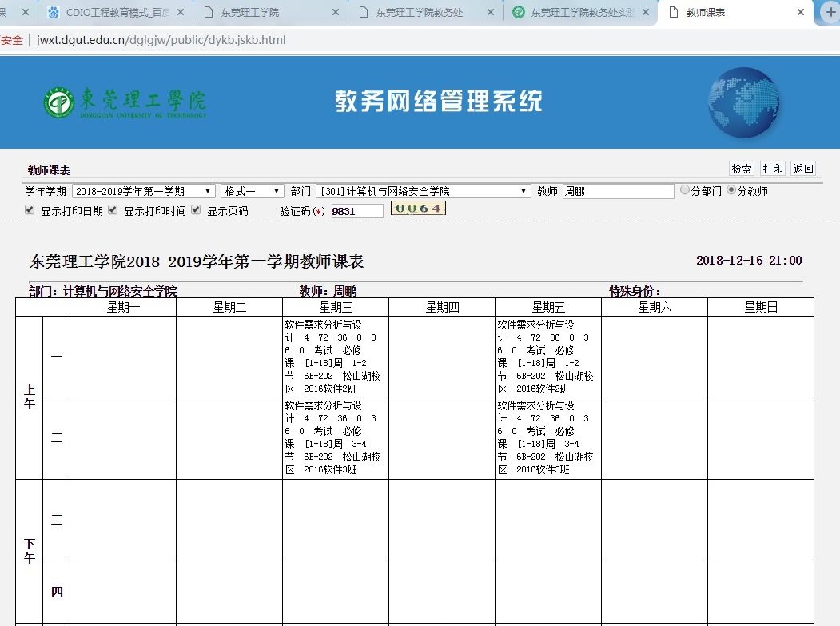Image resolution: width=840 pixels, height=626 pixels.
Task: Click the 星期二 column header
Action: pyautogui.click(x=229, y=307)
